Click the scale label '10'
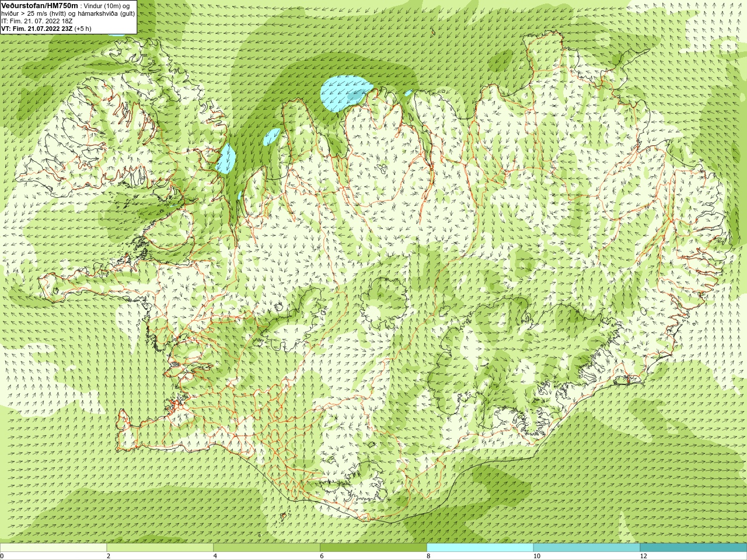This screenshot has width=747, height=560. tap(536, 556)
